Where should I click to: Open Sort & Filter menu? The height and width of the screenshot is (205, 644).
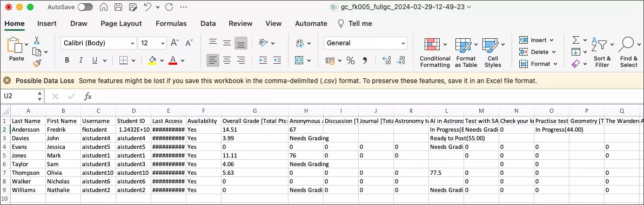tap(602, 52)
